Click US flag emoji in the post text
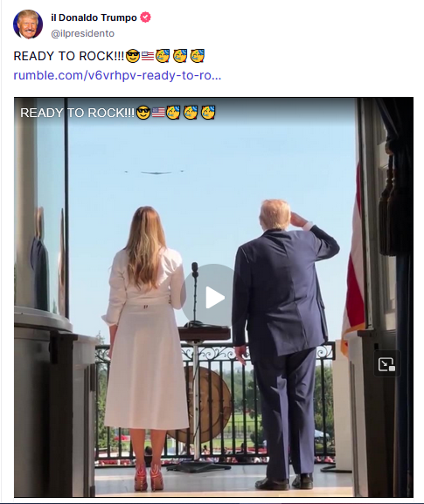Image resolution: width=424 pixels, height=504 pixels. 148,56
